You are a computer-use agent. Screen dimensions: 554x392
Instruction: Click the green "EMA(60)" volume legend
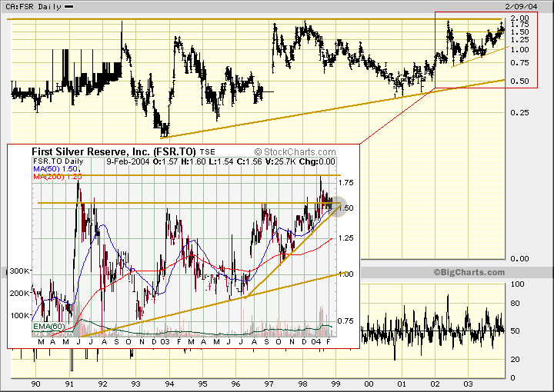click(x=48, y=327)
